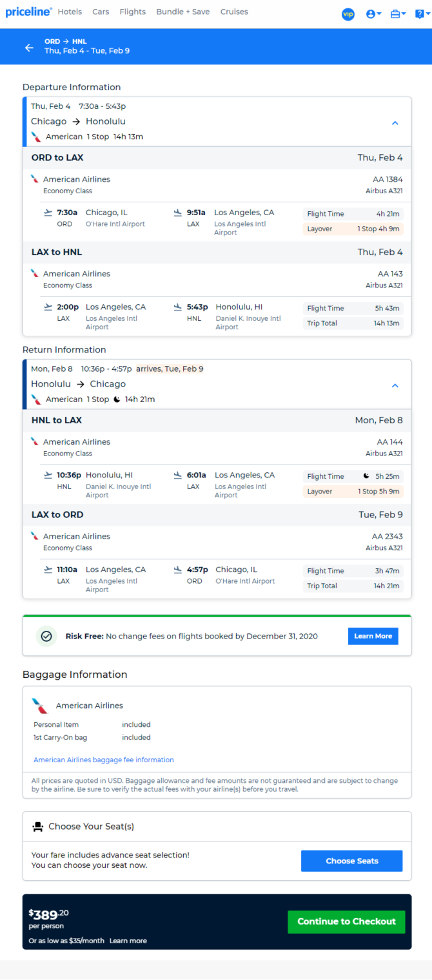
Task: Click the Trip Total 14h 21m row
Action: pos(353,586)
